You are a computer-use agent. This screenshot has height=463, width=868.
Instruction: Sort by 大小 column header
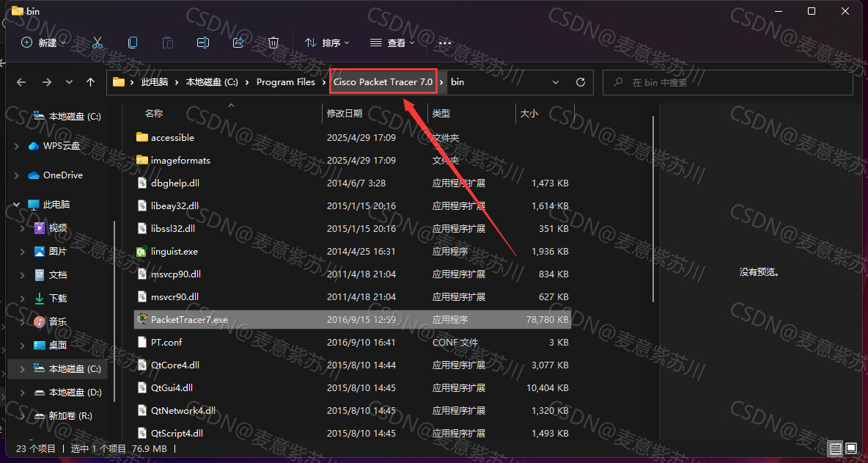(x=529, y=113)
